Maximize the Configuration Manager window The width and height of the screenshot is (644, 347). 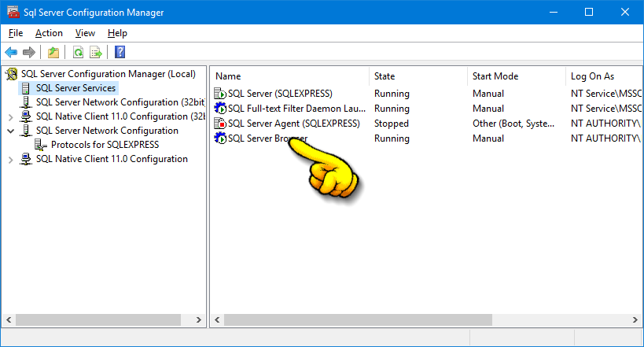coord(589,12)
